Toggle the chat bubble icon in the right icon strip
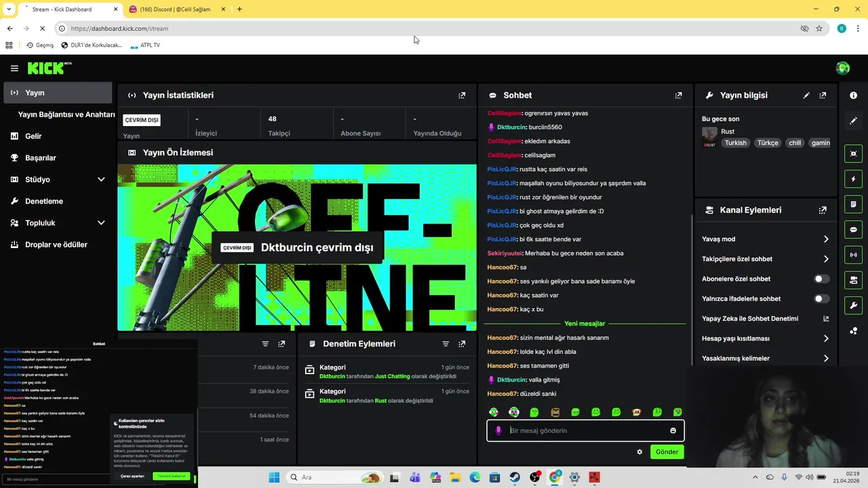Screen dimensions: 868x488 853,230
